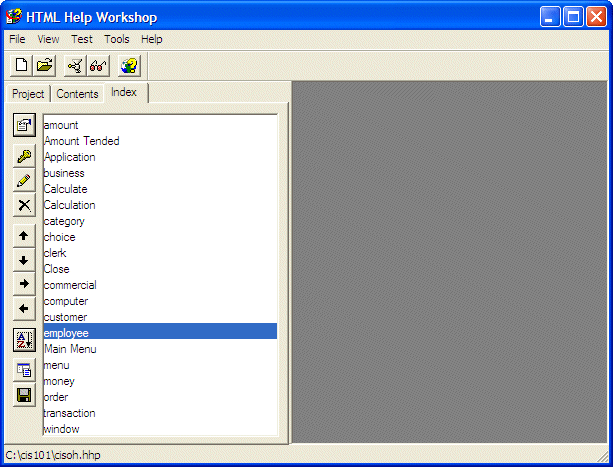Click the New file toolbar icon
613x467 pixels.
[22, 65]
